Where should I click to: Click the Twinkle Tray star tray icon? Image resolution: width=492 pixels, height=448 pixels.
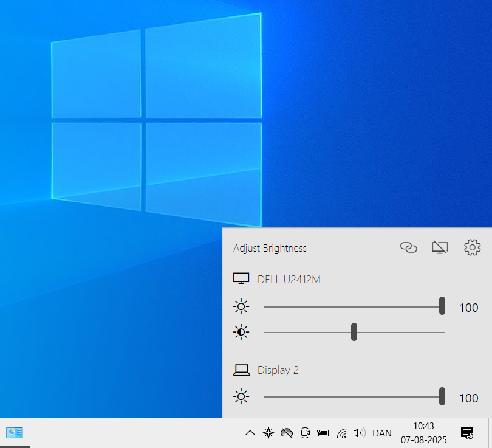coord(268,433)
